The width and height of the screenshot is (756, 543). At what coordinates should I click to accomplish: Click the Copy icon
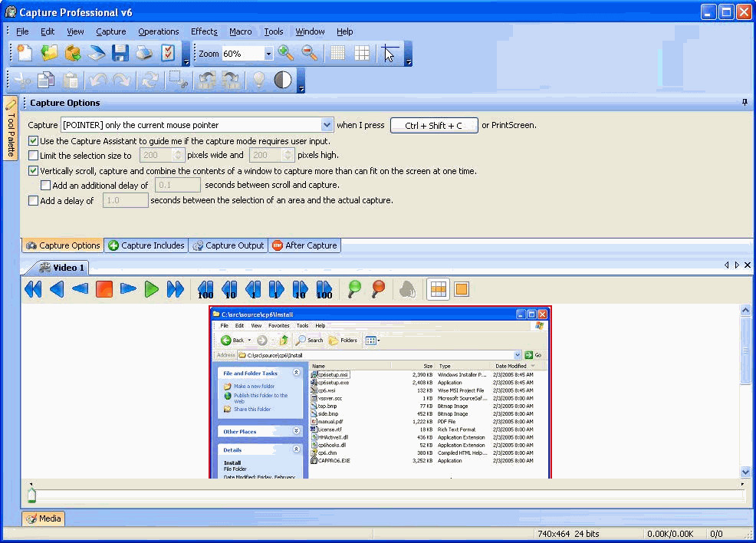(x=46, y=80)
